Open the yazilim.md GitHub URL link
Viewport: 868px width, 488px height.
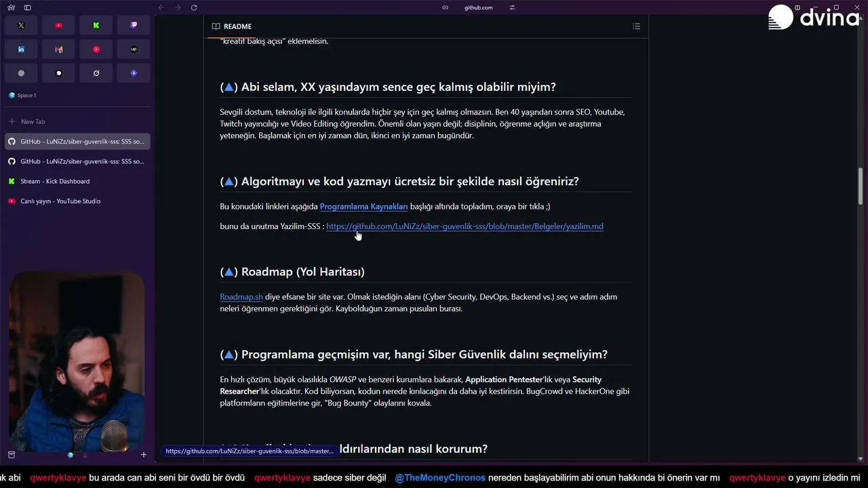coord(465,226)
